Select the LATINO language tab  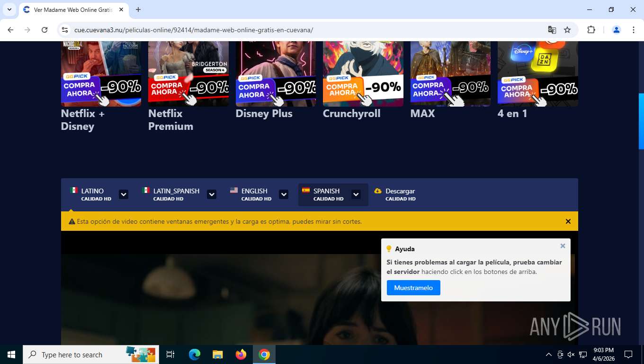tap(91, 194)
